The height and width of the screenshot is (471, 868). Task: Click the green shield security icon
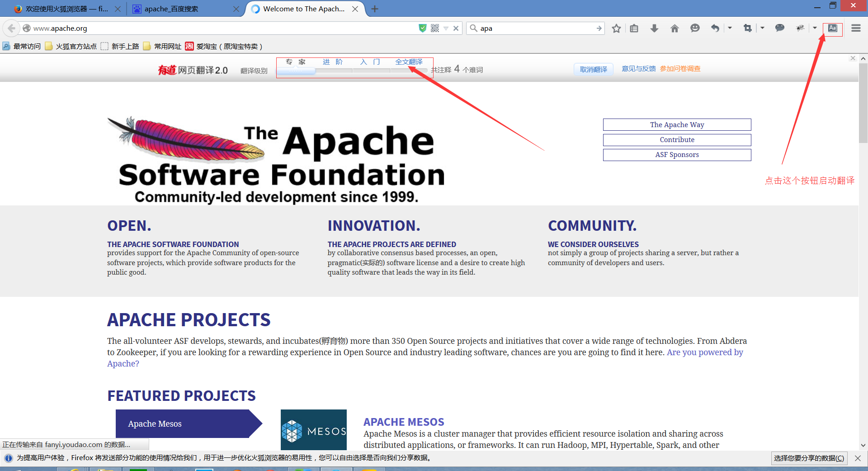click(x=423, y=28)
